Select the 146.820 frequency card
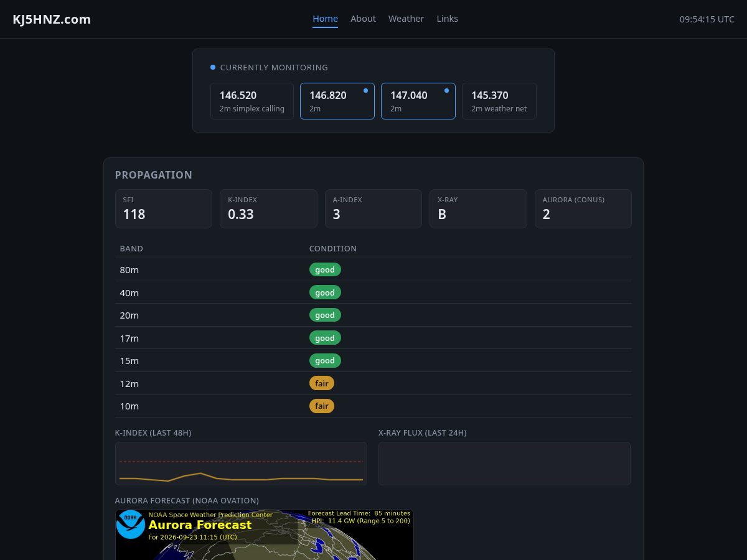Viewport: 747px width, 560px height. click(337, 101)
